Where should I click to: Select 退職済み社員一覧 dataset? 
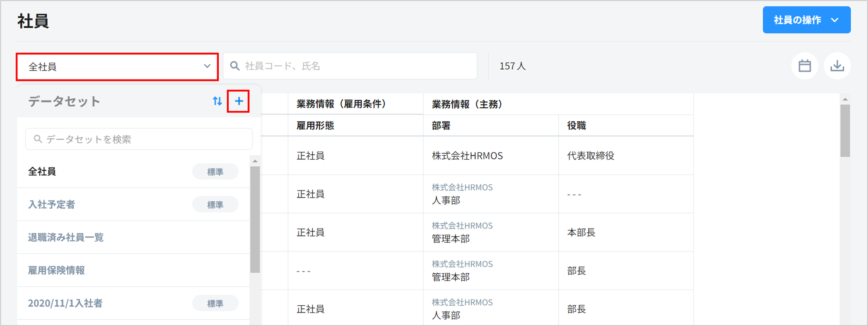click(66, 237)
